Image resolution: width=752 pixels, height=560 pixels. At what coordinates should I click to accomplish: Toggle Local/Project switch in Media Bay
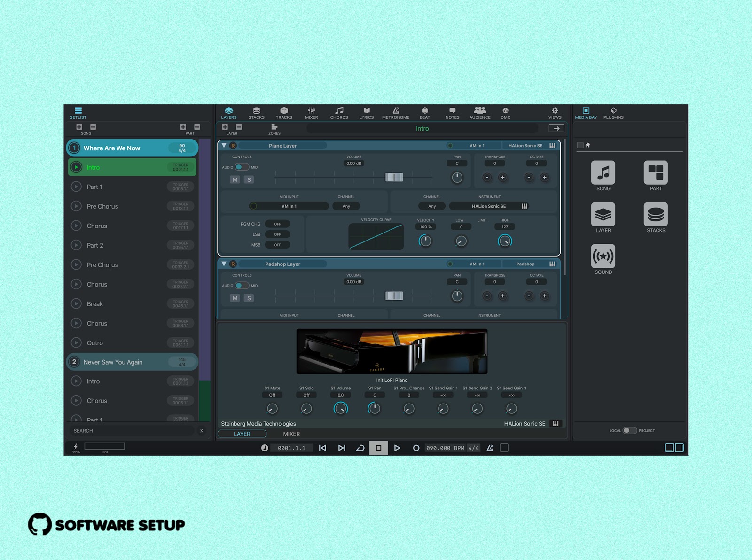(x=629, y=430)
